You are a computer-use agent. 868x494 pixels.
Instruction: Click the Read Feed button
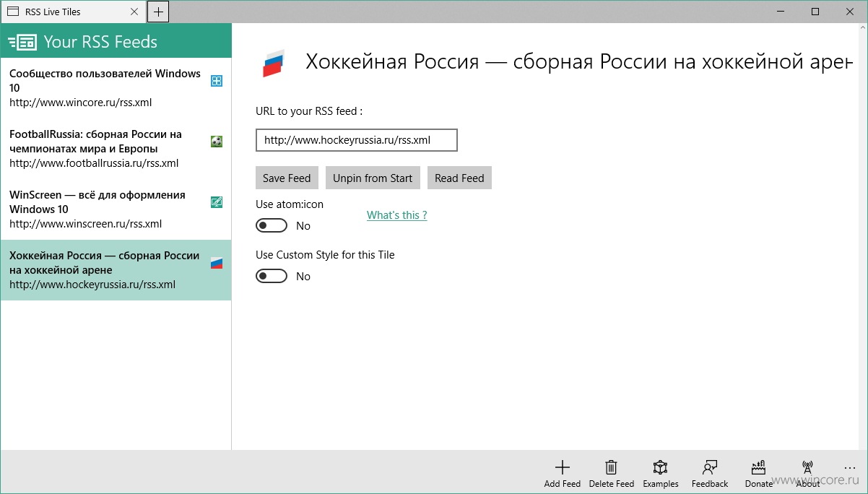click(x=459, y=178)
